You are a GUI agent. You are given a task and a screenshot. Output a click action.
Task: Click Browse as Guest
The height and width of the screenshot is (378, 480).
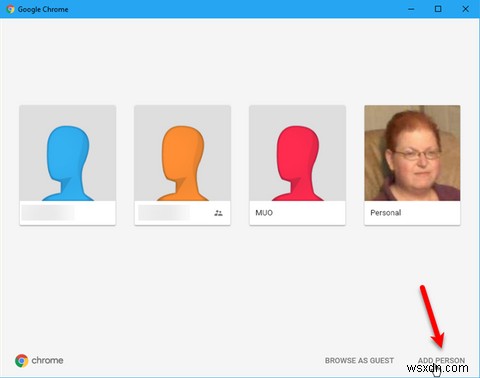tap(359, 361)
